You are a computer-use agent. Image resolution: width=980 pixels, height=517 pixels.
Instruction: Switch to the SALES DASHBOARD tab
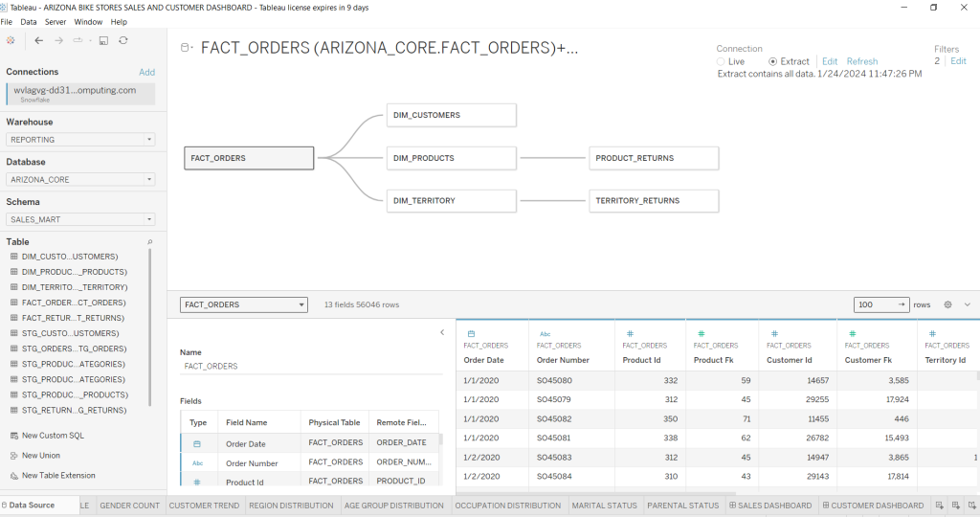point(769,506)
